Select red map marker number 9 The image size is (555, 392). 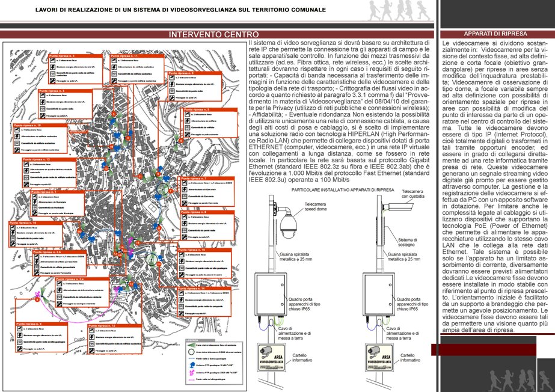[x=37, y=299]
